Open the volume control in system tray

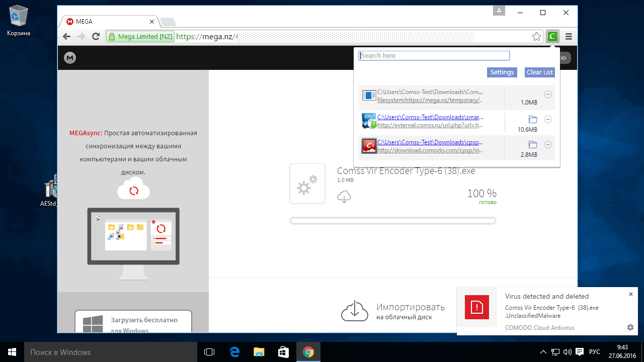pyautogui.click(x=568, y=352)
